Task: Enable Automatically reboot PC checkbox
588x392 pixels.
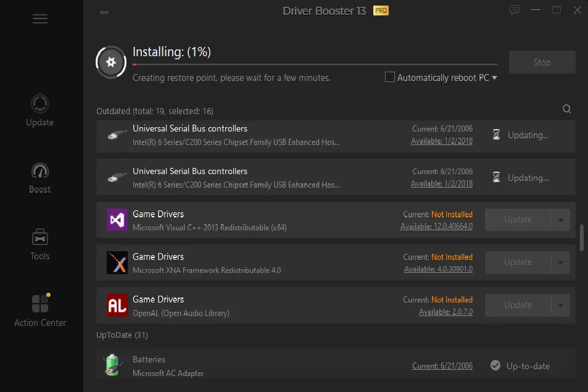Action: click(x=389, y=77)
